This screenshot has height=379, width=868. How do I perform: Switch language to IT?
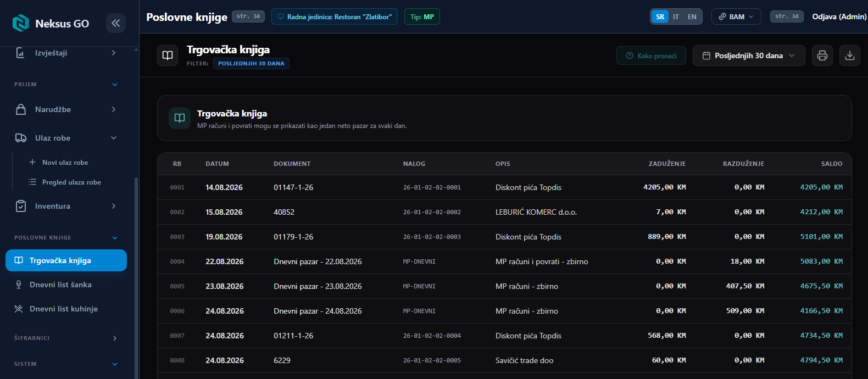(x=676, y=16)
